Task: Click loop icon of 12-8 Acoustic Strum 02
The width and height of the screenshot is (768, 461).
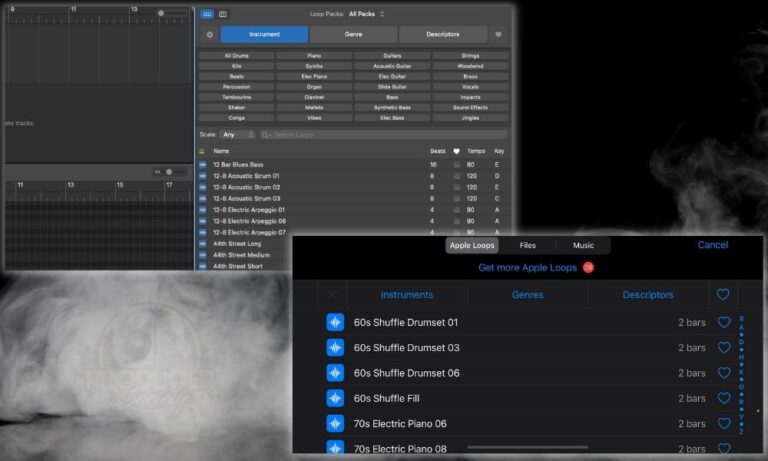Action: click(203, 187)
